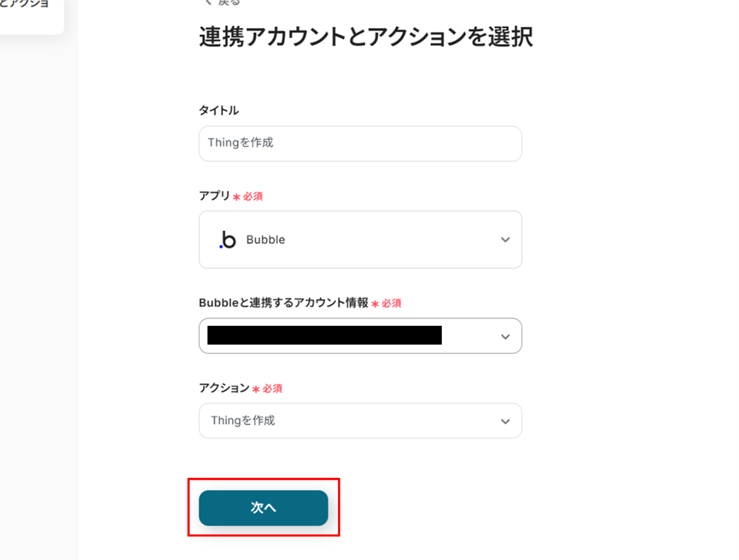The image size is (739, 560).
Task: Expand the アプリ dropdown chevron
Action: click(505, 240)
